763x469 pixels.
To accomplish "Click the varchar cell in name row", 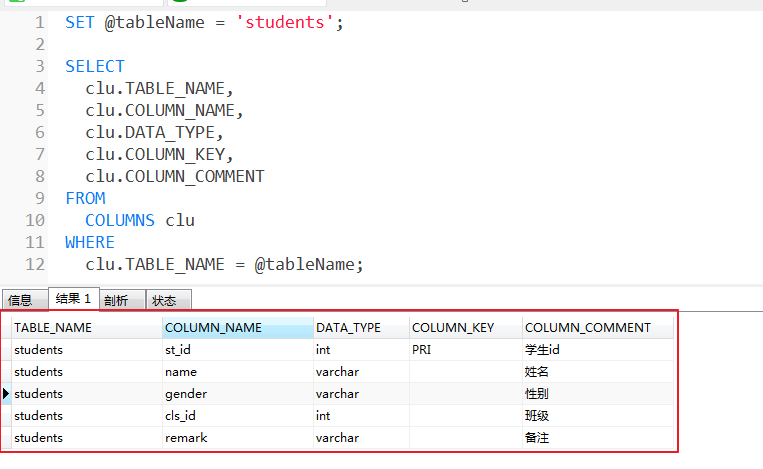I will (x=361, y=372).
